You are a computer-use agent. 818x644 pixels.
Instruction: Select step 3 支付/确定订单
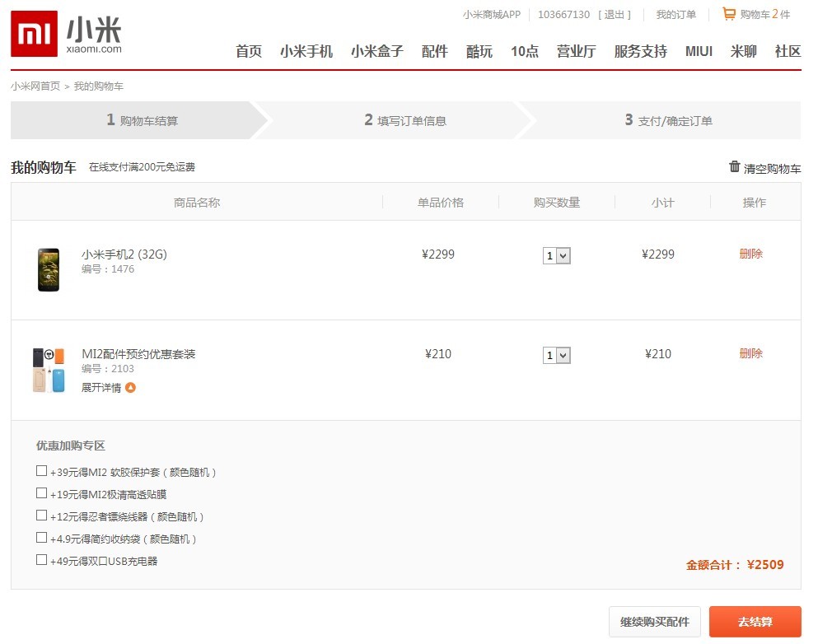pos(669,120)
